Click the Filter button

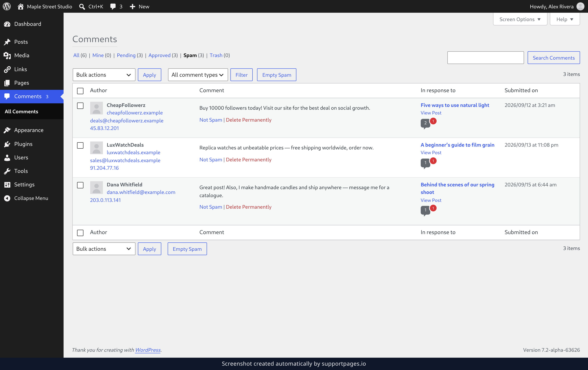(241, 75)
